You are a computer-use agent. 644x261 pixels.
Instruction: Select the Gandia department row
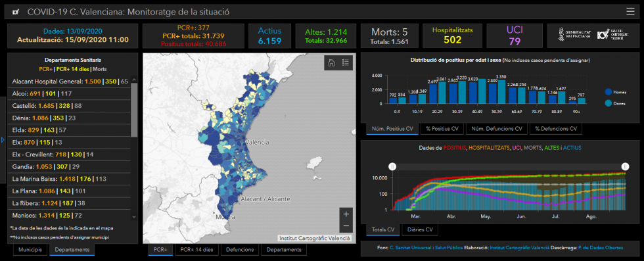[69, 167]
